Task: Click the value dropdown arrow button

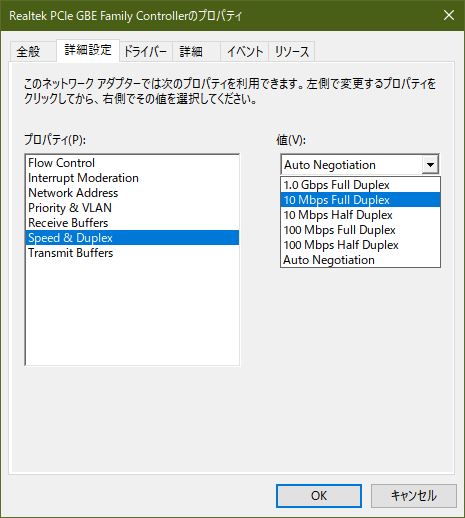Action: tap(430, 164)
